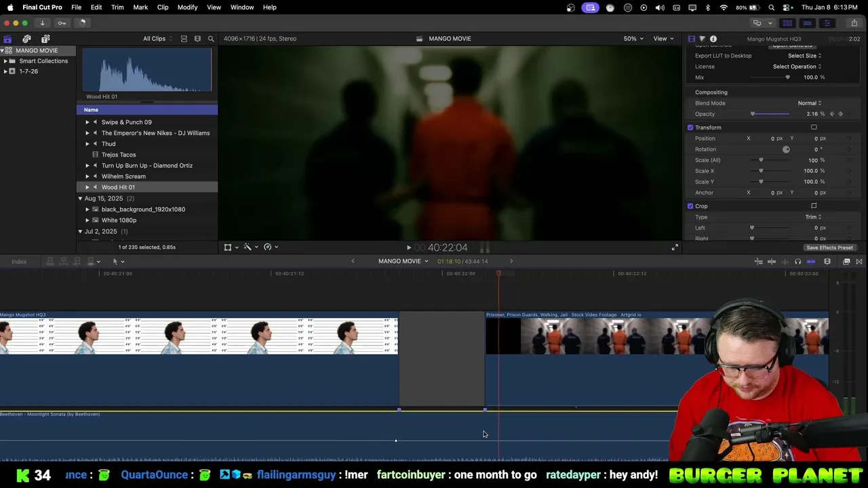Jump to the previous Opacity keyframe
Image resolution: width=868 pixels, height=488 pixels.
[x=832, y=114]
